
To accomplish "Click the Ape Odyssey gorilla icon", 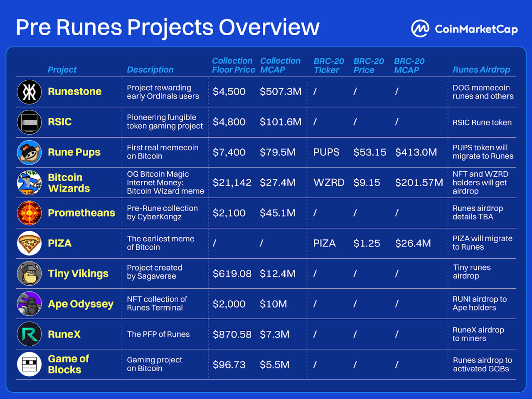I will [x=29, y=304].
